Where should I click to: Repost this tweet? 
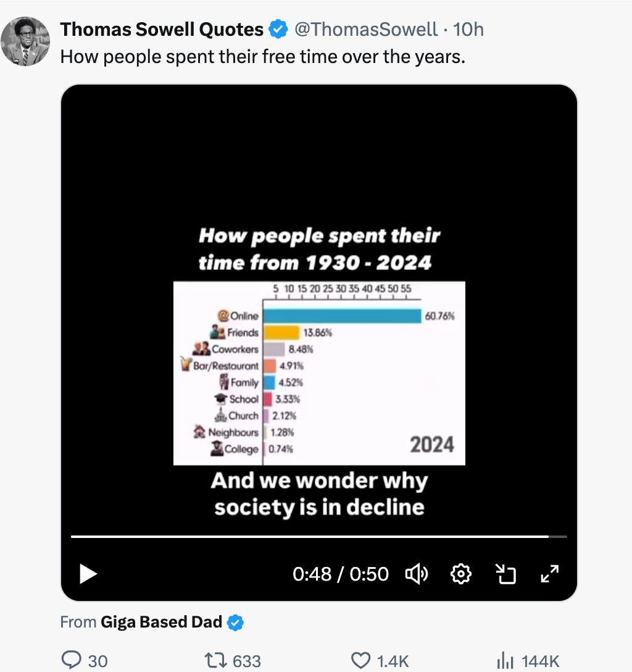pos(217,661)
